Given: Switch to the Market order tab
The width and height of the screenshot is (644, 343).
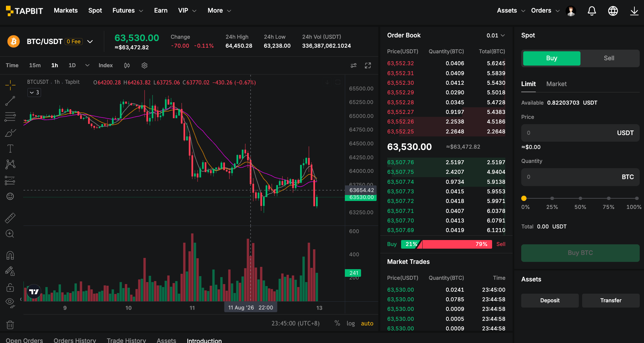Looking at the screenshot, I should coord(556,84).
